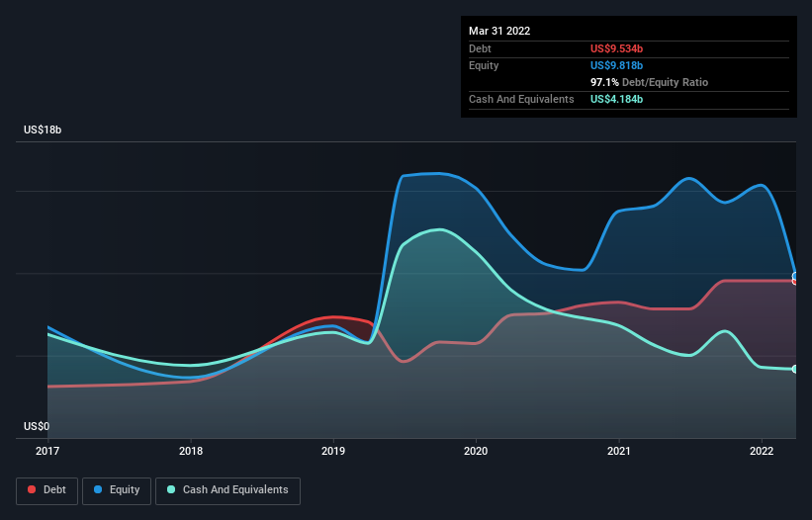812x520 pixels.
Task: Click the US$18b axis label
Action: 43,130
